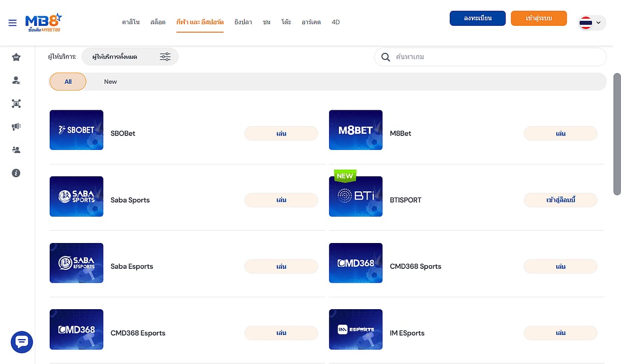Open the megaphone promotions sidebar icon
Image resolution: width=621 pixels, height=364 pixels.
click(16, 127)
